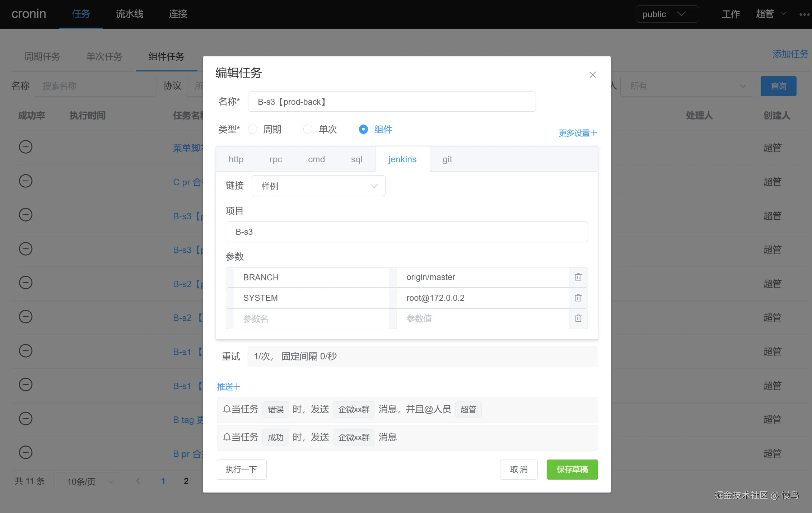Expand the 超管 user menu
This screenshot has height=513, width=812.
[770, 14]
